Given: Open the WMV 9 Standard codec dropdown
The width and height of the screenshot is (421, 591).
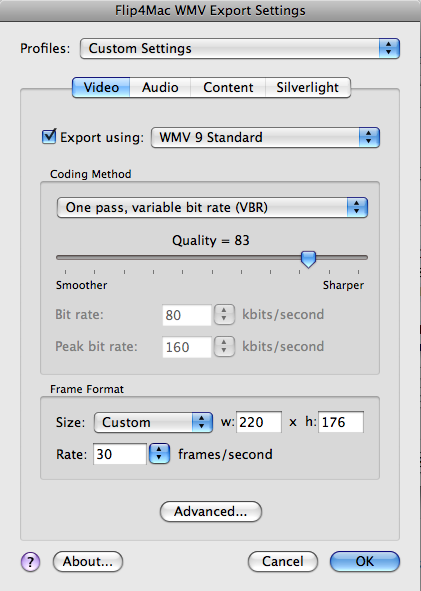Looking at the screenshot, I should click(265, 137).
